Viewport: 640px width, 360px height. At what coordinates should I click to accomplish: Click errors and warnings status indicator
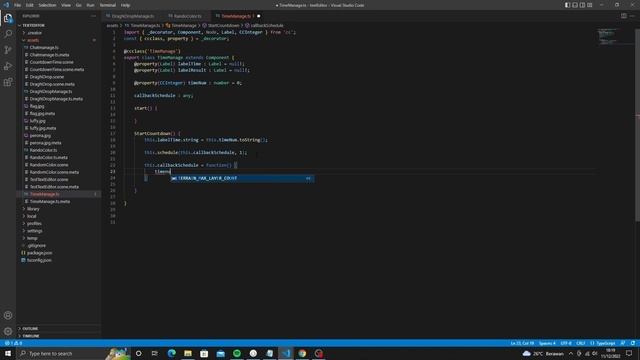13,343
